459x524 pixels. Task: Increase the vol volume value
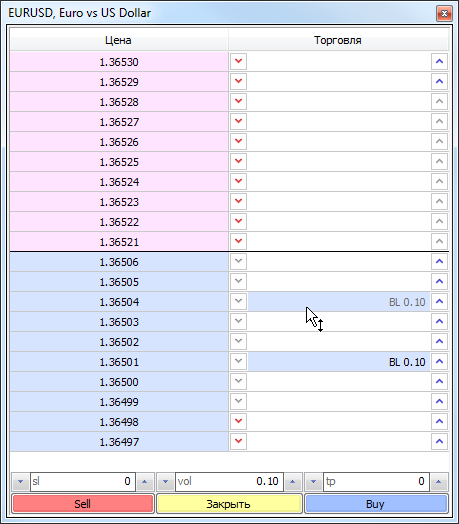293,482
